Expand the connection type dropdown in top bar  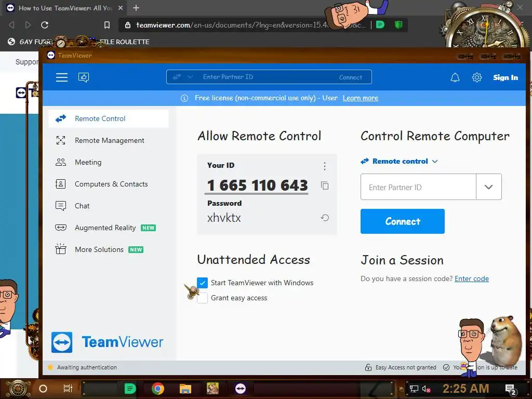coord(190,77)
